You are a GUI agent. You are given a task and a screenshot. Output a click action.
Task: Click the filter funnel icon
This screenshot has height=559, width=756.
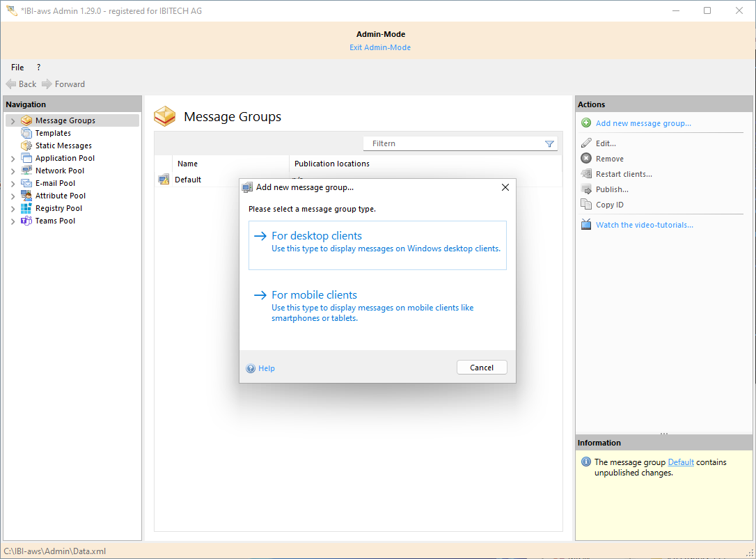[549, 143]
